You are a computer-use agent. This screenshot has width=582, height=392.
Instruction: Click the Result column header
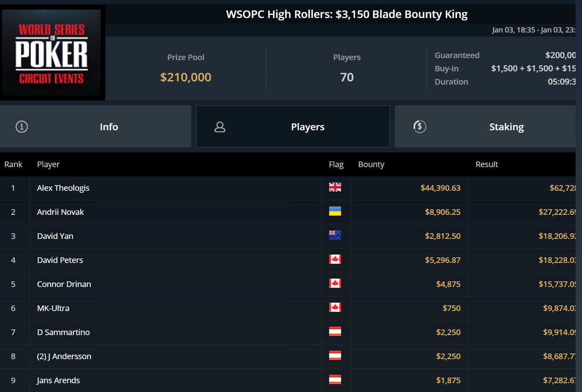click(487, 164)
